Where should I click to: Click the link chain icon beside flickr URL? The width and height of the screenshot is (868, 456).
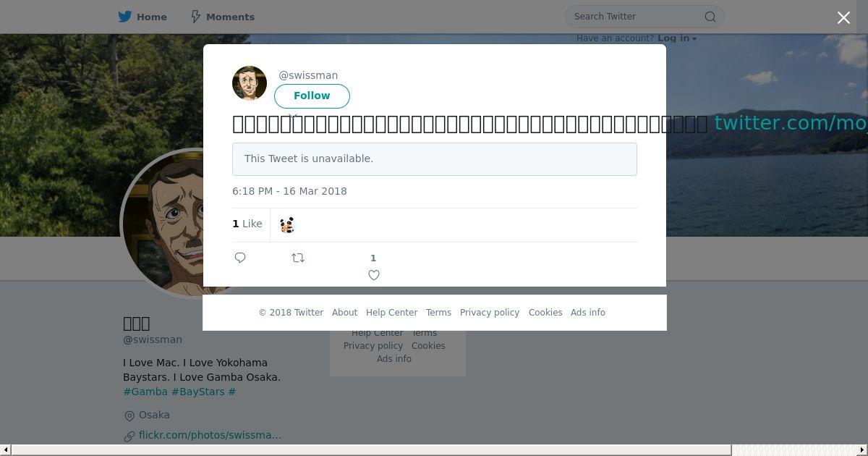pyautogui.click(x=129, y=436)
